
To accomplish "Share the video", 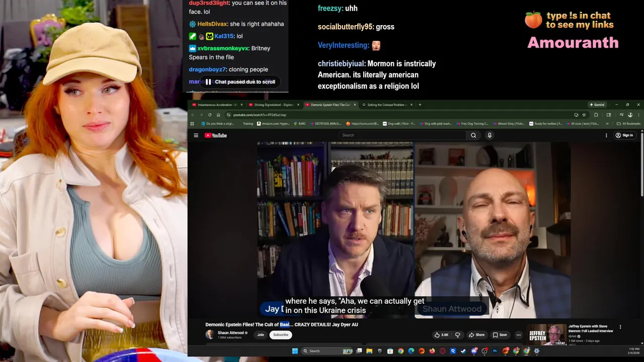I will click(x=476, y=335).
